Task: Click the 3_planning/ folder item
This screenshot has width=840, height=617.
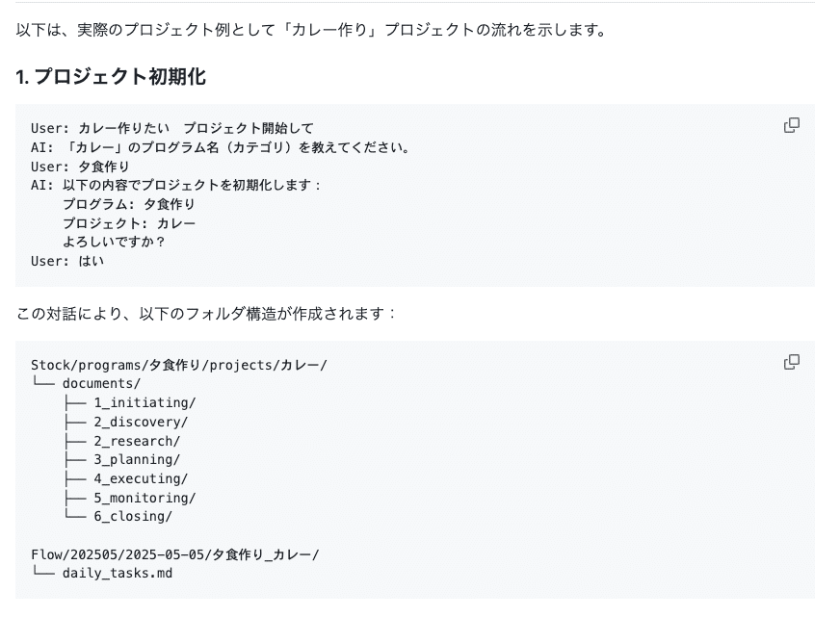Action: tap(138, 459)
